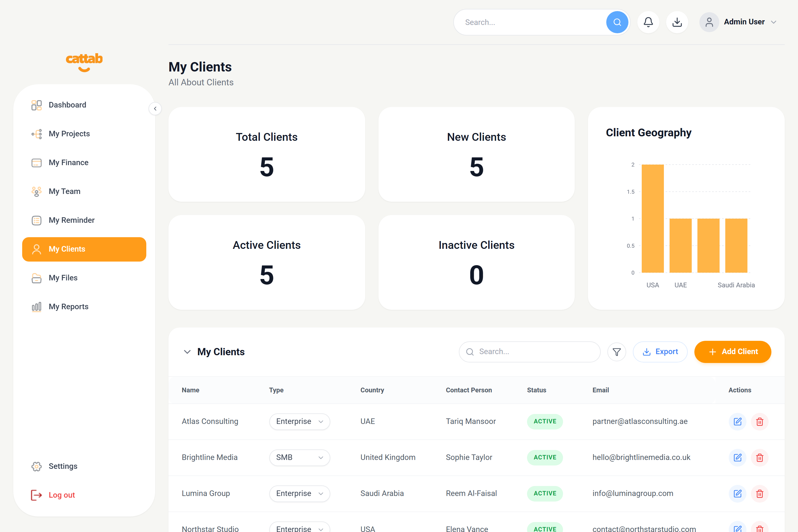Click Log out in sidebar
The height and width of the screenshot is (532, 798).
coord(84,495)
